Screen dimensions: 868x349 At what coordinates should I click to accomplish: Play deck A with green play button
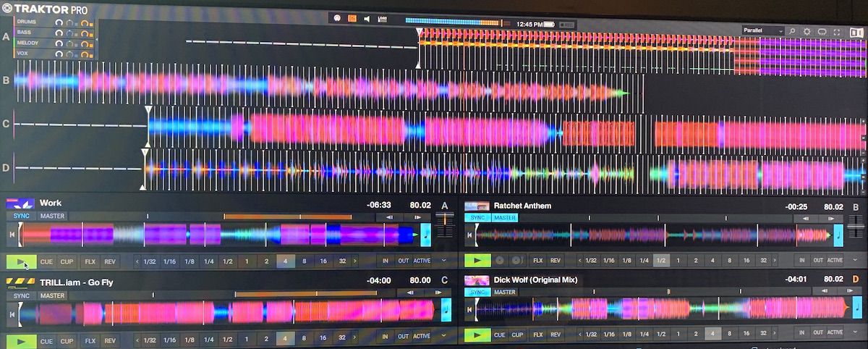pos(21,261)
